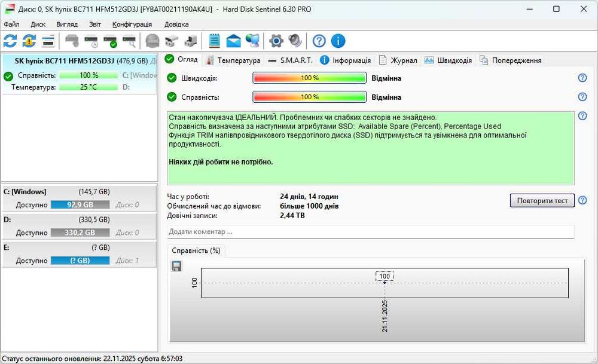The height and width of the screenshot is (364, 598).
Task: Click the blue info circle toolbar icon
Action: click(338, 41)
